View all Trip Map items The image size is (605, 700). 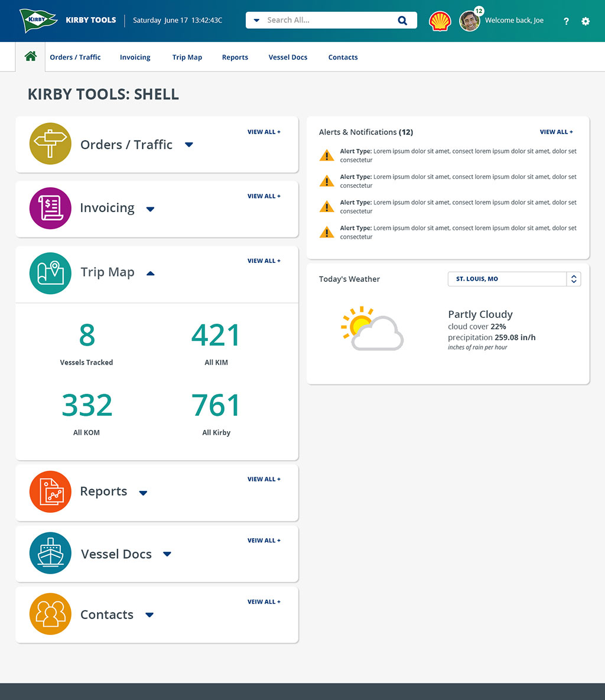click(x=264, y=261)
